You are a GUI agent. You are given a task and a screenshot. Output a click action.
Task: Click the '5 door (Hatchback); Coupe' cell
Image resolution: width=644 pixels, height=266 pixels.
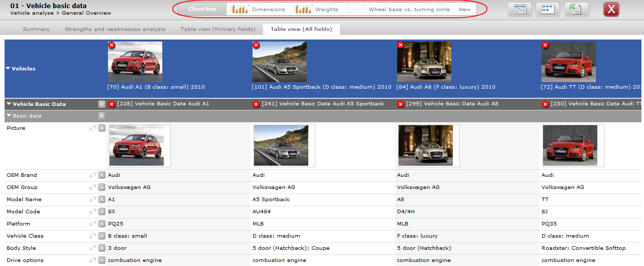click(290, 248)
